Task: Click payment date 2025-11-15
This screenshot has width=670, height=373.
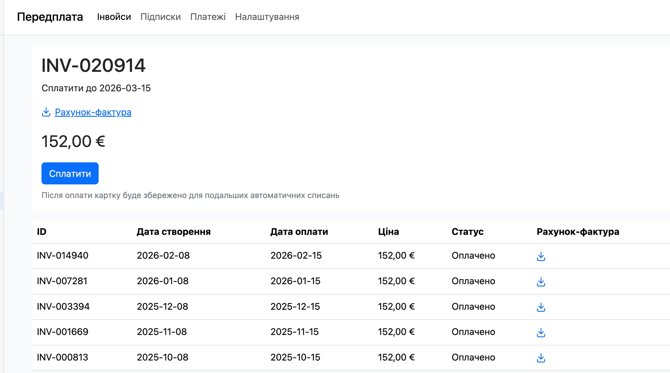Action: (x=294, y=332)
